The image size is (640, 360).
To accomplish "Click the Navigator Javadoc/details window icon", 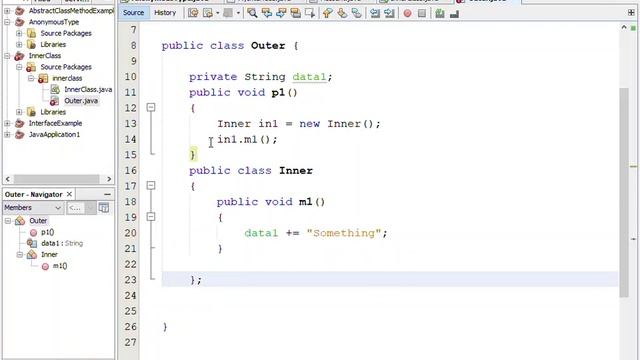I will tap(104, 208).
